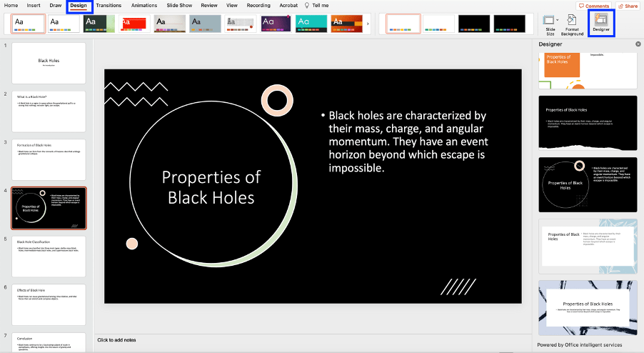Choose the first black variant
The height and width of the screenshot is (353, 644).
[x=474, y=24]
